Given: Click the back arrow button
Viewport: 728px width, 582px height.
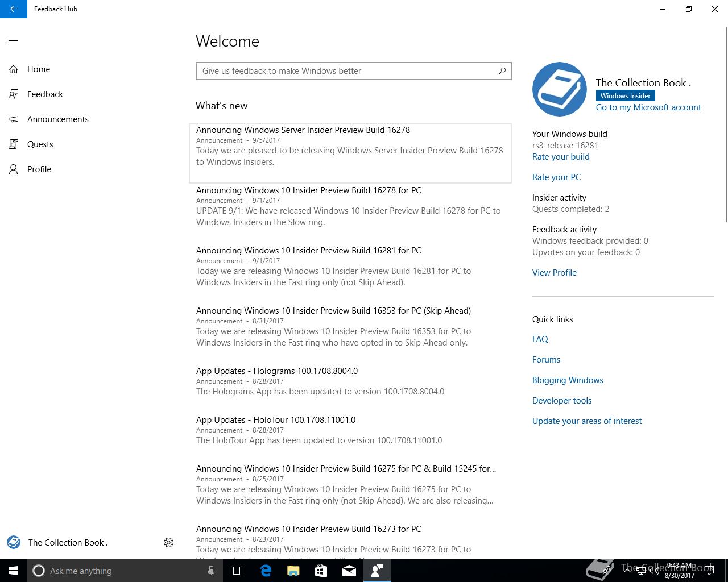Looking at the screenshot, I should tap(14, 9).
